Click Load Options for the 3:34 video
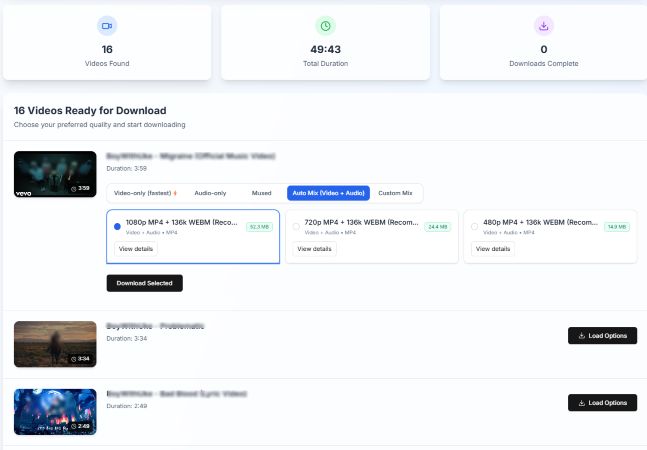The width and height of the screenshot is (647, 450). click(x=602, y=335)
